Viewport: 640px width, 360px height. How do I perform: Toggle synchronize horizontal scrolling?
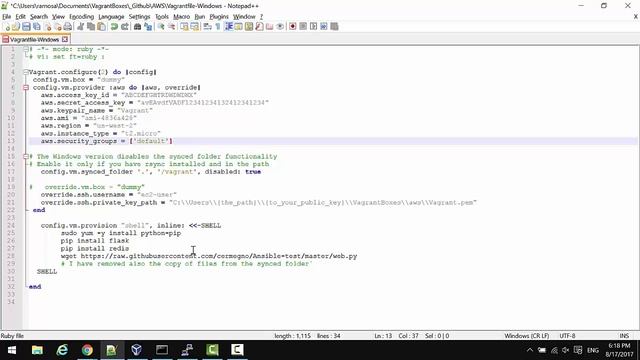pos(195,27)
